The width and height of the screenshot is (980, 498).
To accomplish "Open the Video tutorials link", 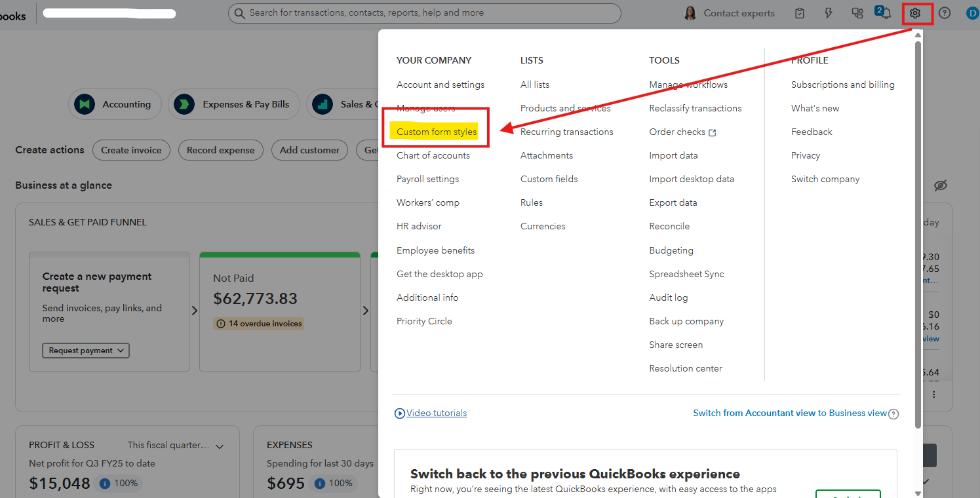I will pyautogui.click(x=437, y=413).
